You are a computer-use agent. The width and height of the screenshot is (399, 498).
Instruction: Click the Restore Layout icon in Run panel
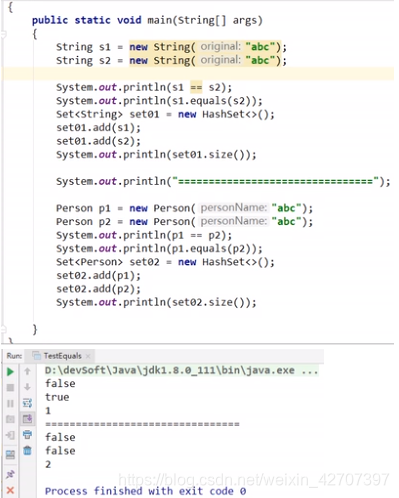coord(10,454)
